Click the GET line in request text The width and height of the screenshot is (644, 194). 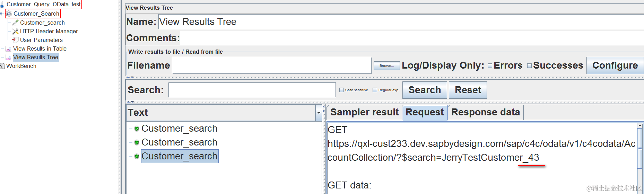(x=337, y=130)
